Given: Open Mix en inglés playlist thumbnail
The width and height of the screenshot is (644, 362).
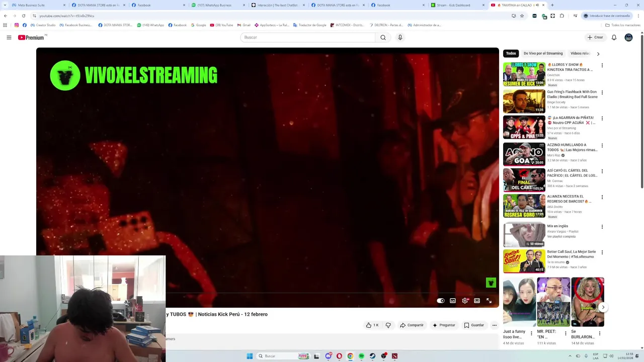Looking at the screenshot, I should tap(524, 235).
